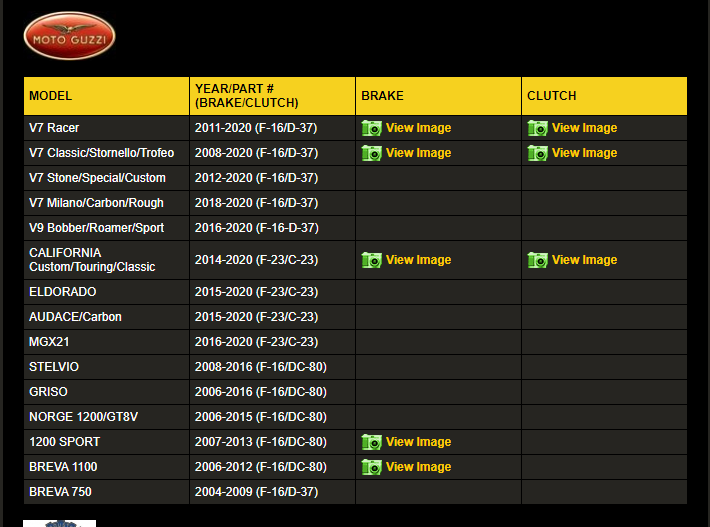
Task: Select the V7 Classic/Stornello/Trofeo model cell
Action: 106,153
